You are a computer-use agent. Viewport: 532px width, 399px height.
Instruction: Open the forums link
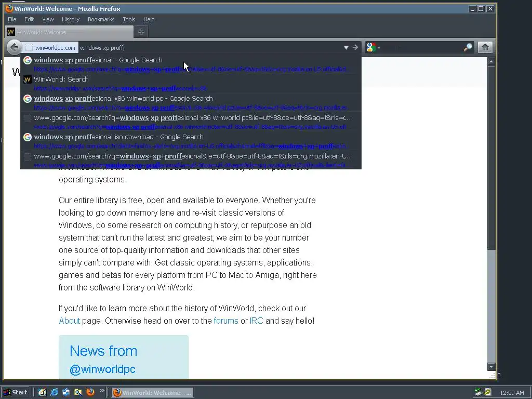[x=226, y=321]
